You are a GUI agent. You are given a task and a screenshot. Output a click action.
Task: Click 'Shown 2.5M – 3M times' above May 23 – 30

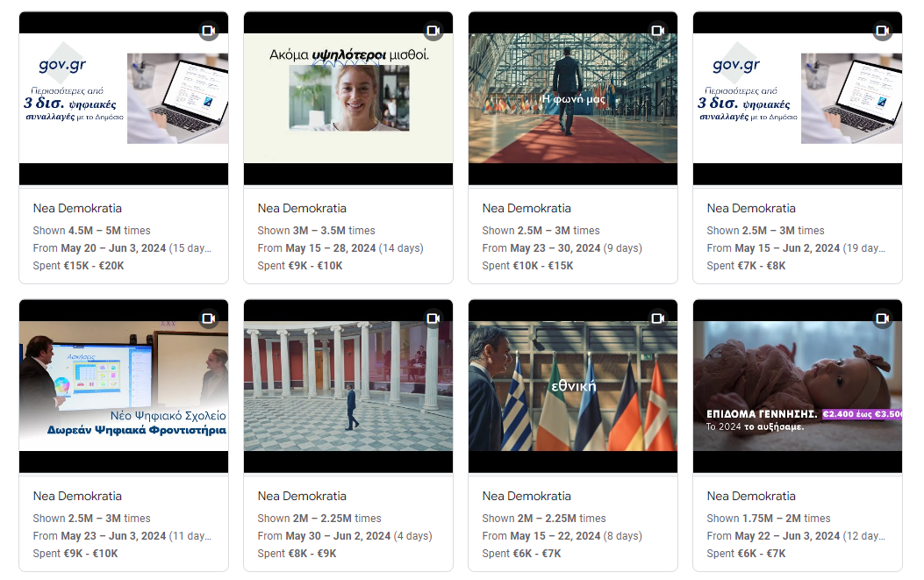click(541, 231)
